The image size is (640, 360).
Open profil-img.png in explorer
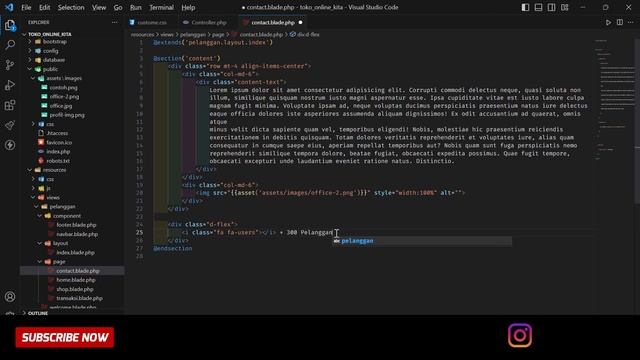coord(67,115)
